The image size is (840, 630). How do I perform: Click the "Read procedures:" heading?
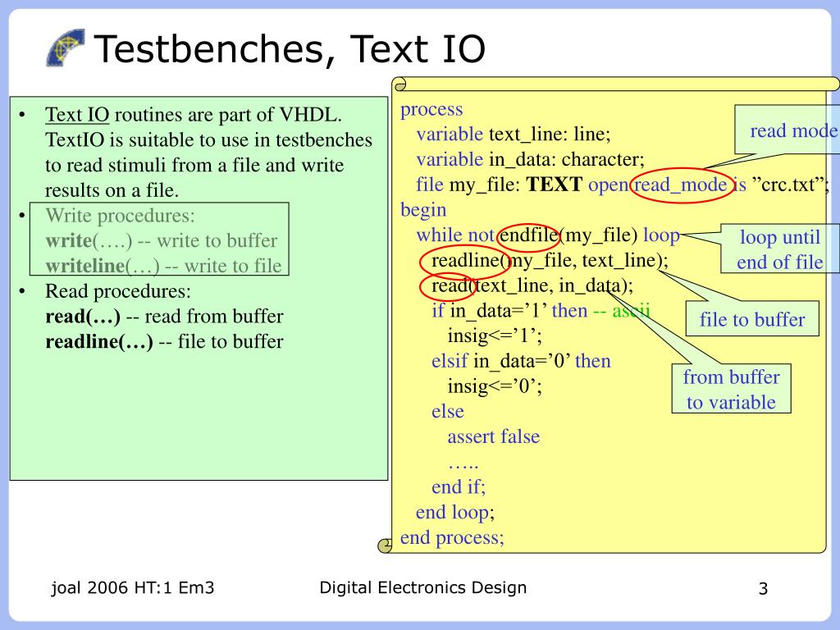point(118,291)
